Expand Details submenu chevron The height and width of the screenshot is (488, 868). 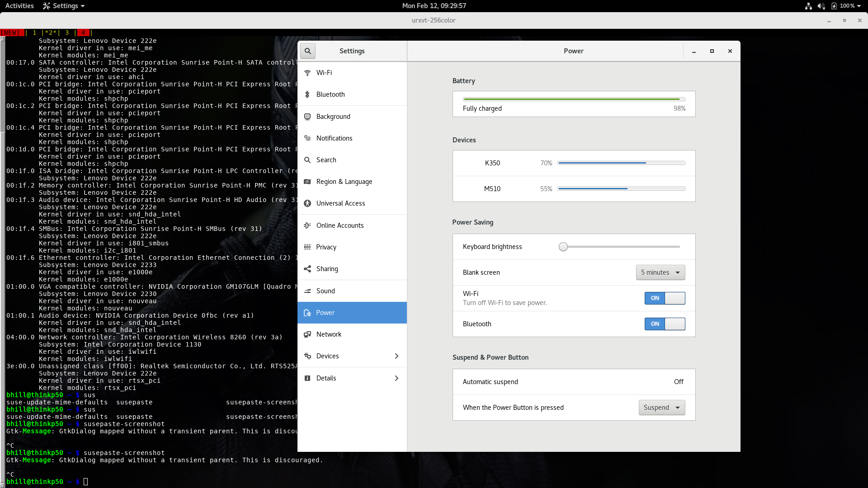click(x=396, y=378)
